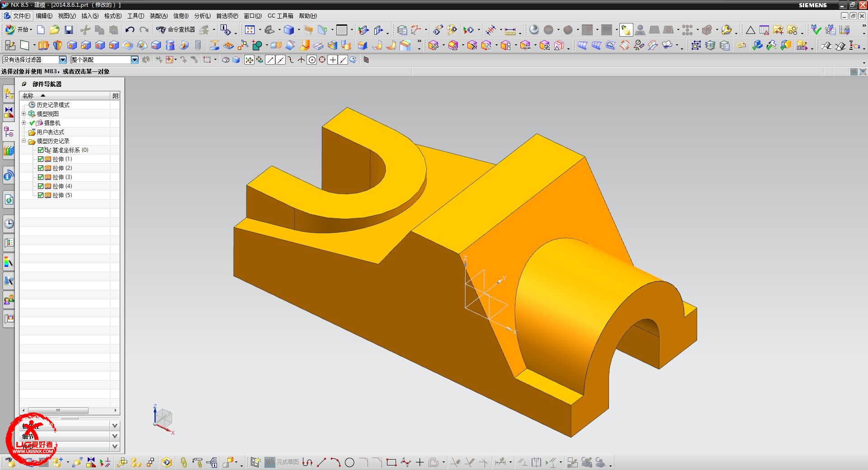Click the navigator scrollbar right arrow
The width and height of the screenshot is (868, 470).
[116, 410]
